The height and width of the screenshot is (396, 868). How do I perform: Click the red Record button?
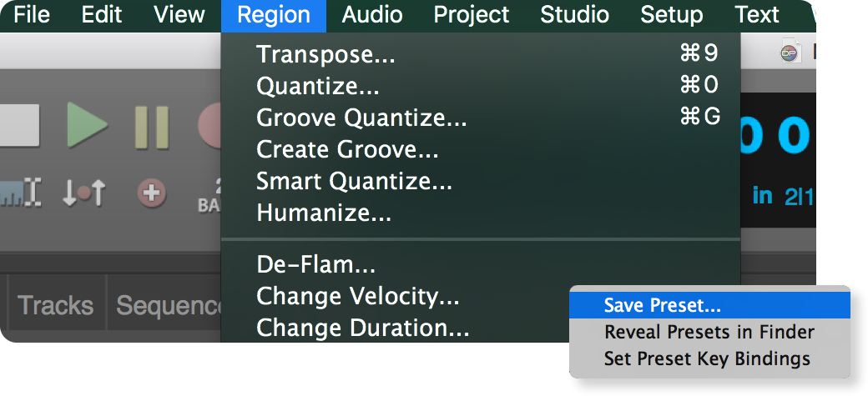tap(209, 126)
